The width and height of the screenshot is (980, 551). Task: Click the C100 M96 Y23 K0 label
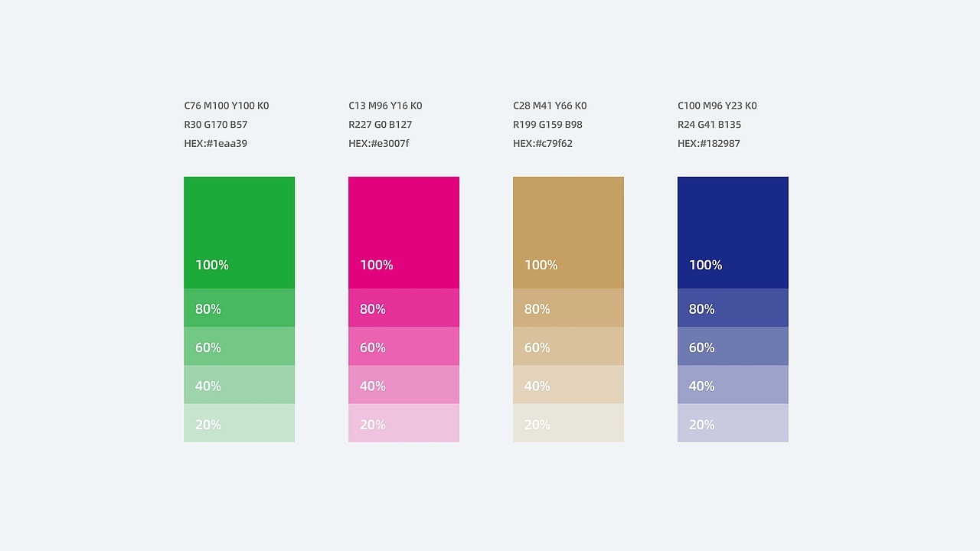(x=717, y=106)
